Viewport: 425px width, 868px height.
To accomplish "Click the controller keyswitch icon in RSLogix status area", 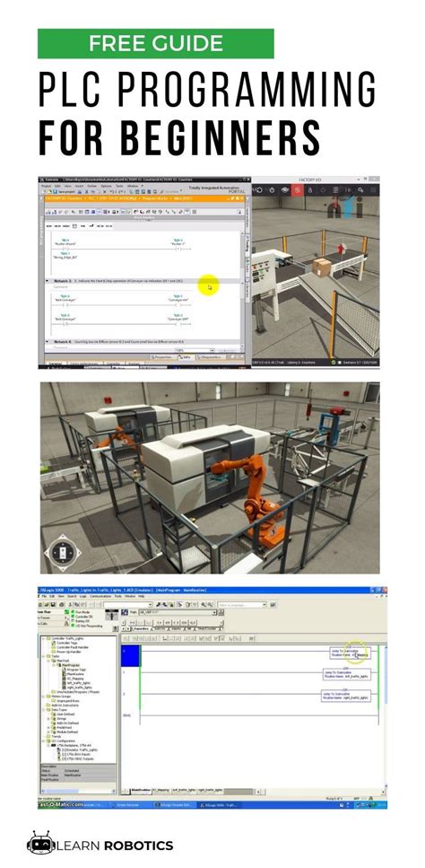I will 112,614.
